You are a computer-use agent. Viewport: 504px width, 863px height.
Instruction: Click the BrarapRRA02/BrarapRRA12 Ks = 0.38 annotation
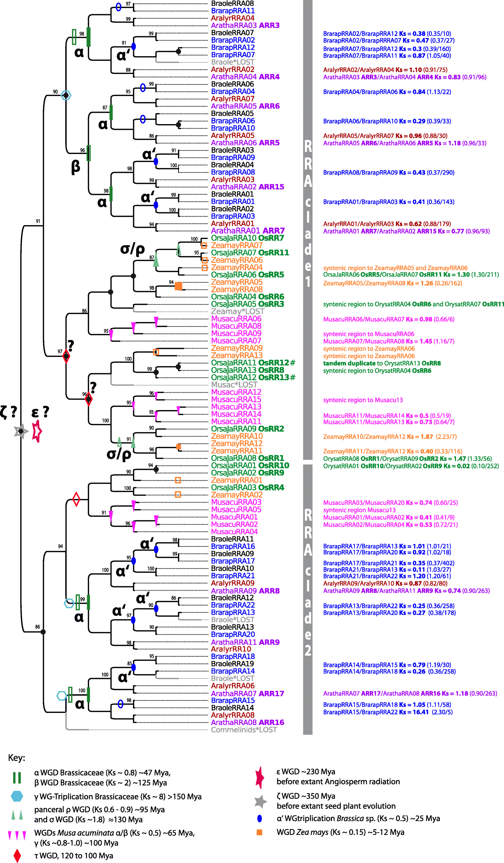click(387, 34)
